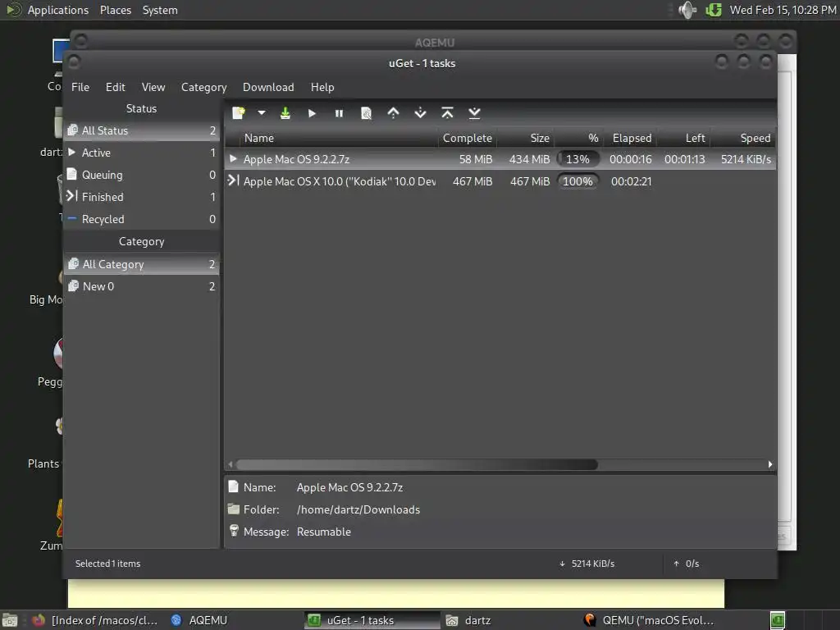Open the Category menu
The height and width of the screenshot is (630, 840).
[x=203, y=87]
